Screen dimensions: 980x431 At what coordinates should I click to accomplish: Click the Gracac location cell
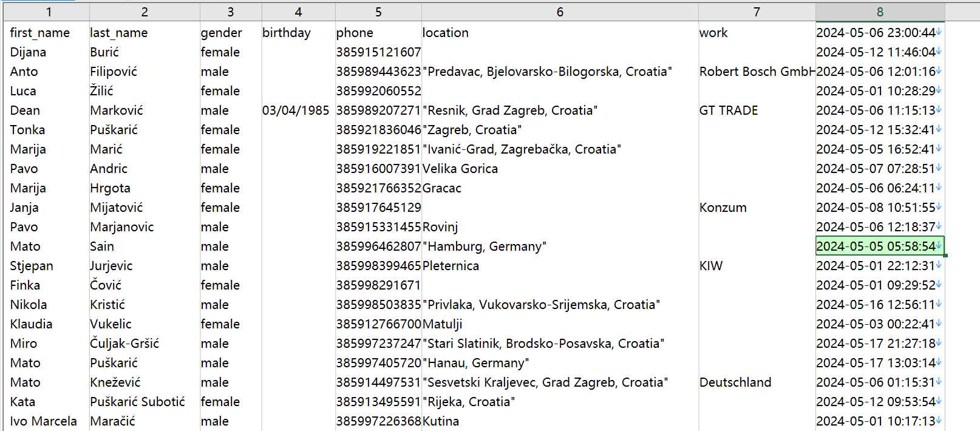[560, 188]
